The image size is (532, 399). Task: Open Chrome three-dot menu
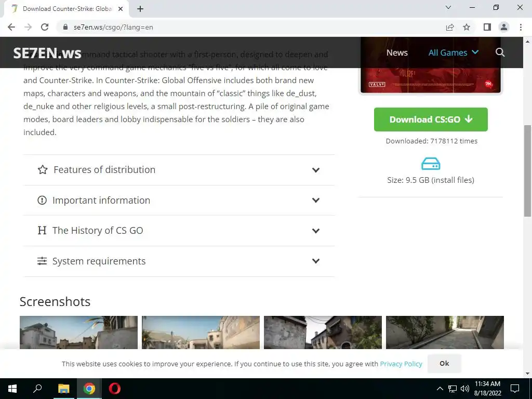pyautogui.click(x=521, y=27)
